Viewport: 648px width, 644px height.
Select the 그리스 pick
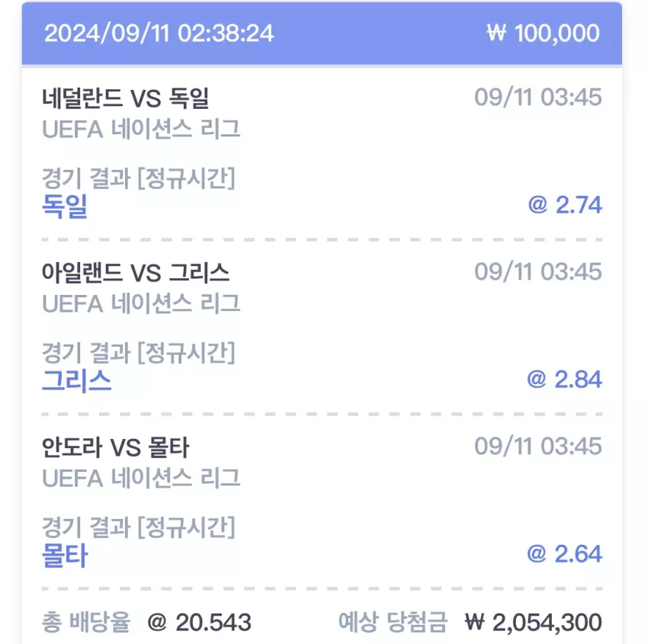click(x=77, y=380)
